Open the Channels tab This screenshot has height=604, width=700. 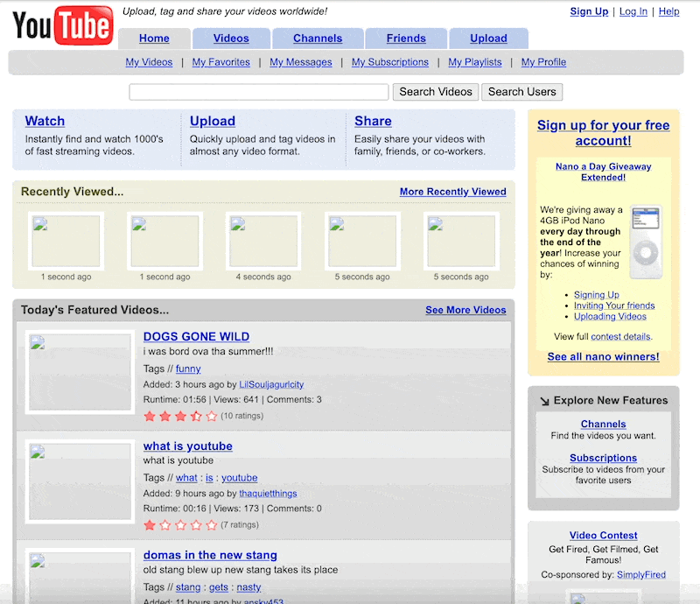click(318, 39)
